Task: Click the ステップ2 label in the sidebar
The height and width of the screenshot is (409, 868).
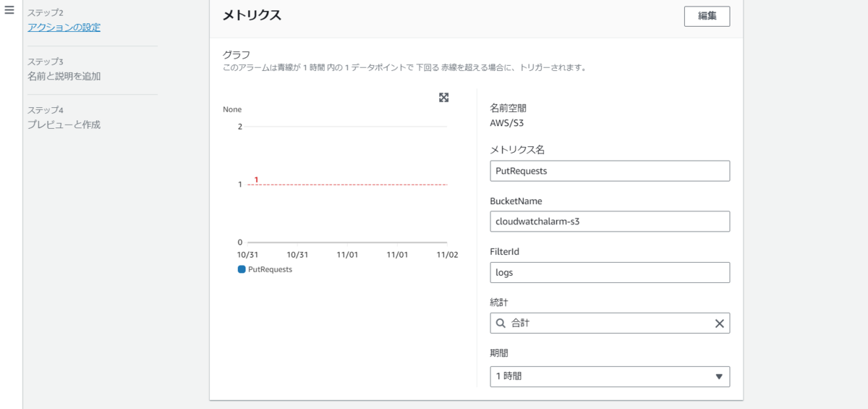Action: coord(46,13)
